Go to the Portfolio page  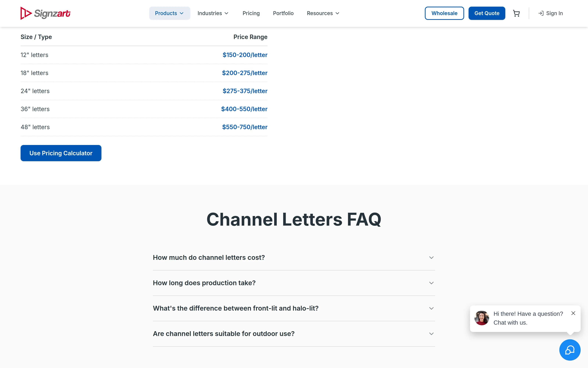coord(283,13)
